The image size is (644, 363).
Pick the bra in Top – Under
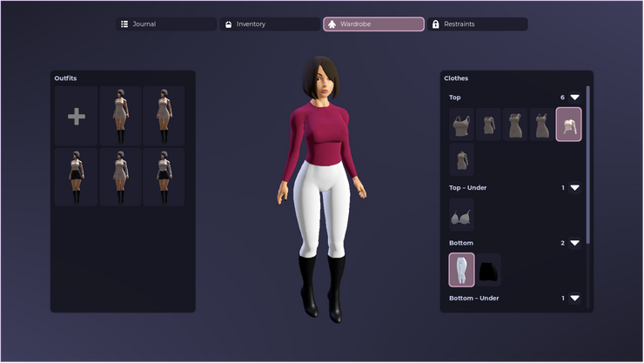461,215
